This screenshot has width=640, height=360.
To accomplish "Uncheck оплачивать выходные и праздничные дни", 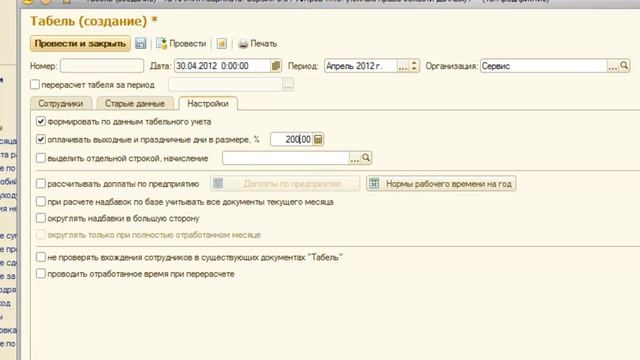I will coord(40,139).
